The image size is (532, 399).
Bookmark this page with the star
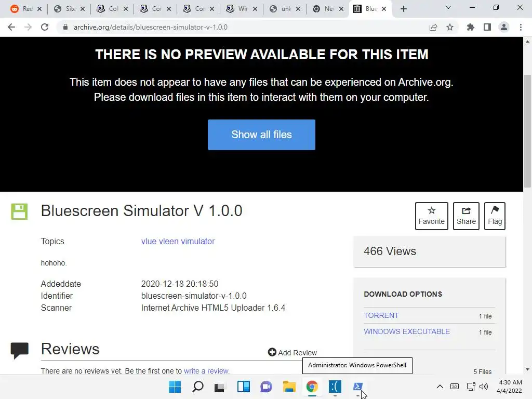point(450,27)
